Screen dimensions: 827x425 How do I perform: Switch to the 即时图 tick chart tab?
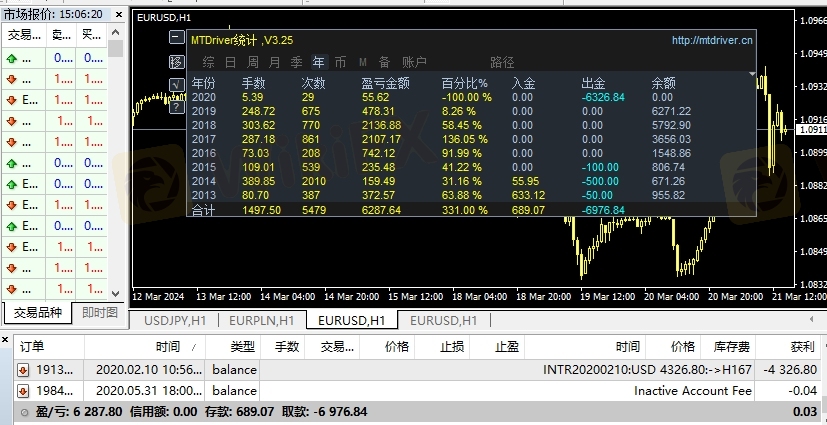(x=100, y=312)
